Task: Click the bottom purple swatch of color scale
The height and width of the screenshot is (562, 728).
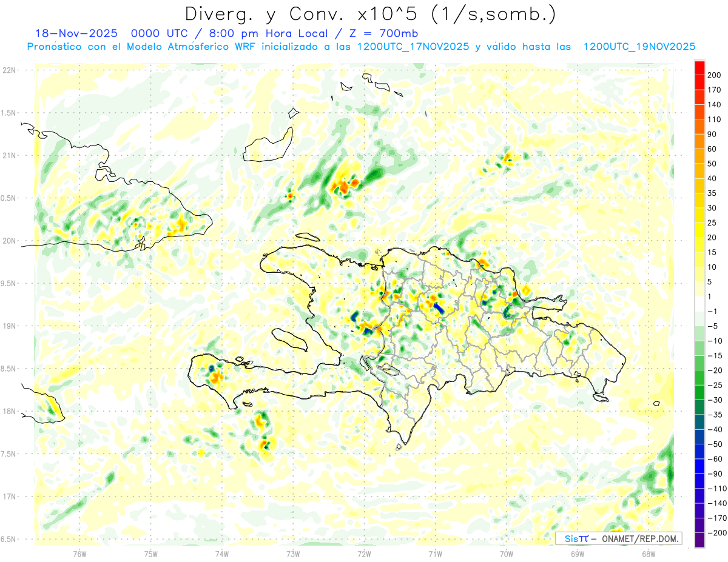Action: [x=699, y=540]
